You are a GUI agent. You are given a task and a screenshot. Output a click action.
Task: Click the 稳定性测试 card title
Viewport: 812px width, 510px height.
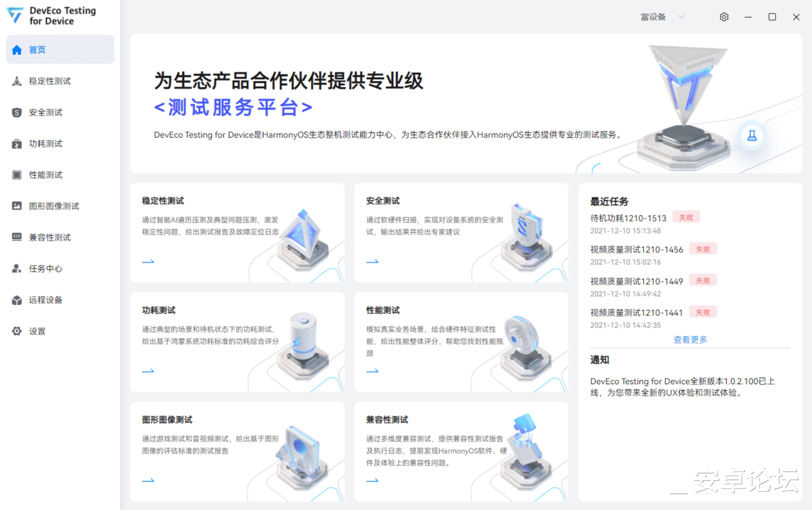click(x=162, y=201)
